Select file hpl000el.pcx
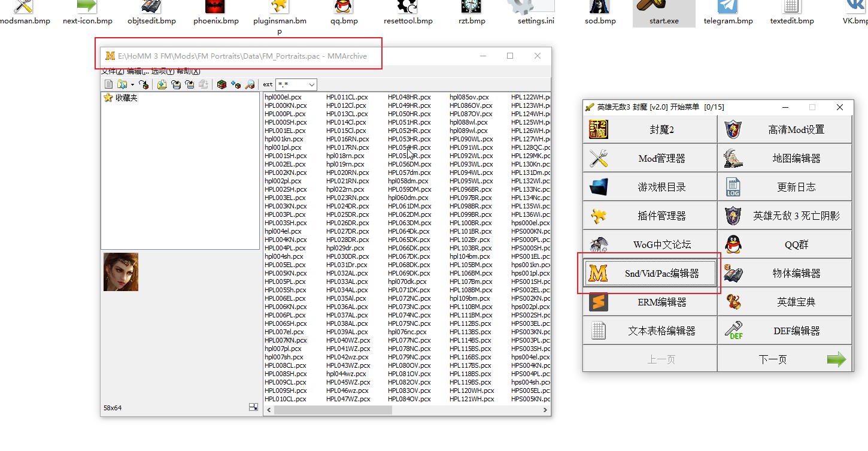This screenshot has height=451, width=868. pos(283,97)
